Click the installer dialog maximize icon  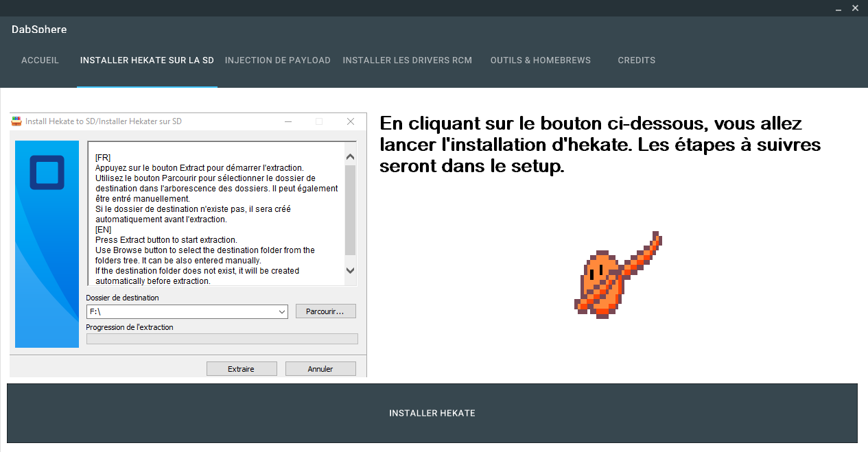tap(319, 121)
